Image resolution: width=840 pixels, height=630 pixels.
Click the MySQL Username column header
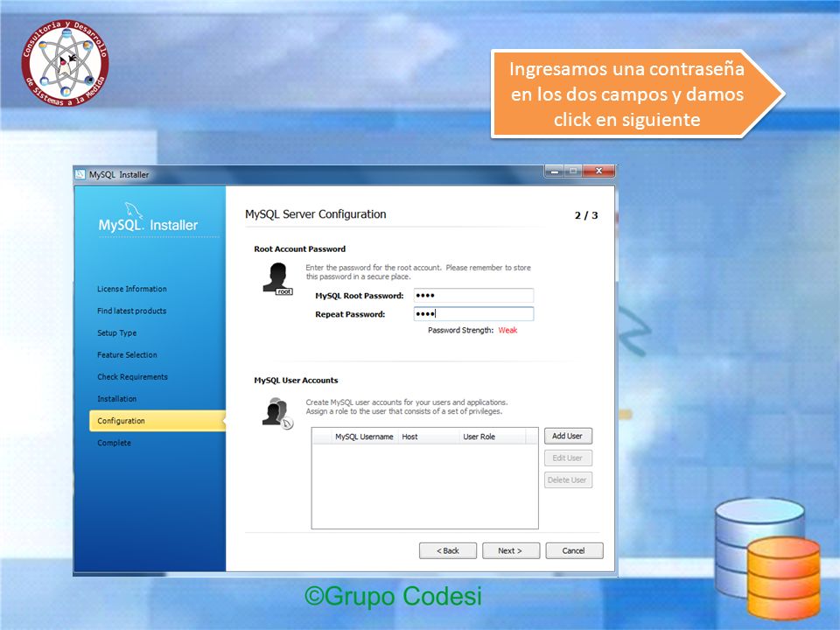tap(364, 437)
